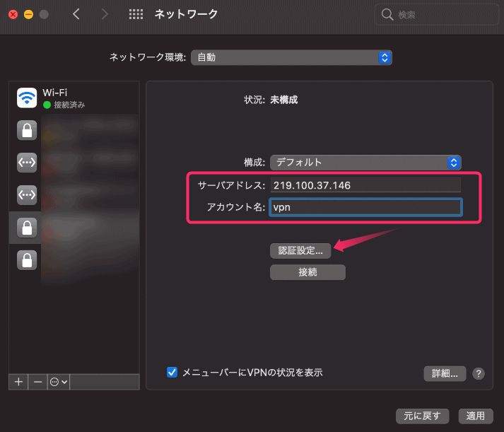The width and height of the screenshot is (504, 432).
Task: Minimize the ネットワーク window yellow button
Action: pyautogui.click(x=28, y=14)
